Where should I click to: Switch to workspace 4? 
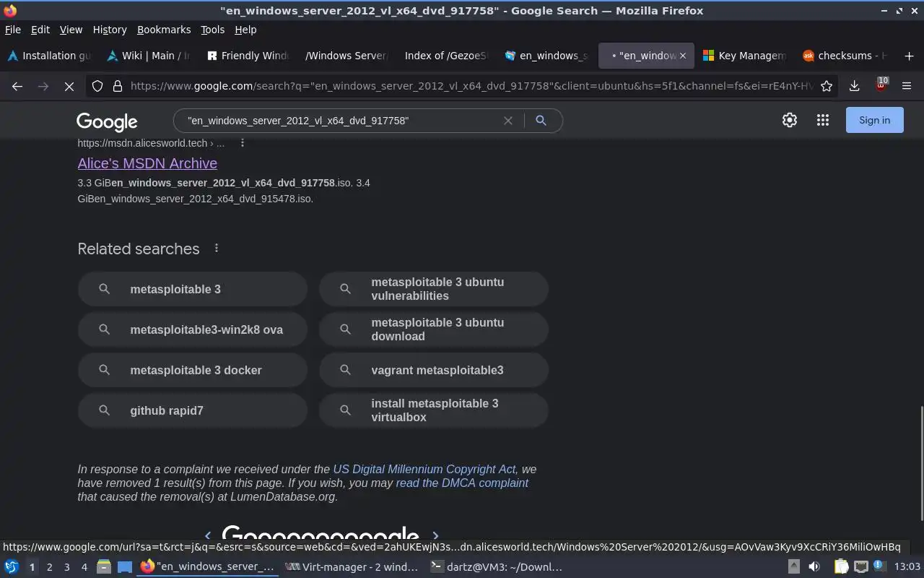(84, 567)
